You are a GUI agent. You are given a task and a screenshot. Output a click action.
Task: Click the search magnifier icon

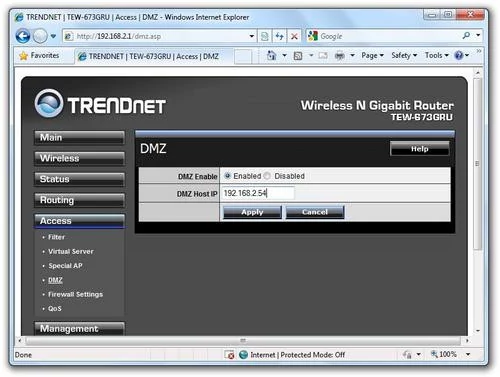(x=466, y=35)
